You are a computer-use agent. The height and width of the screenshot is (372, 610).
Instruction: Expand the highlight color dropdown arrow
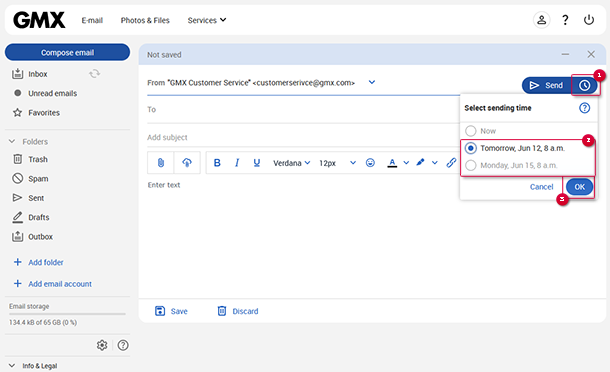click(435, 163)
